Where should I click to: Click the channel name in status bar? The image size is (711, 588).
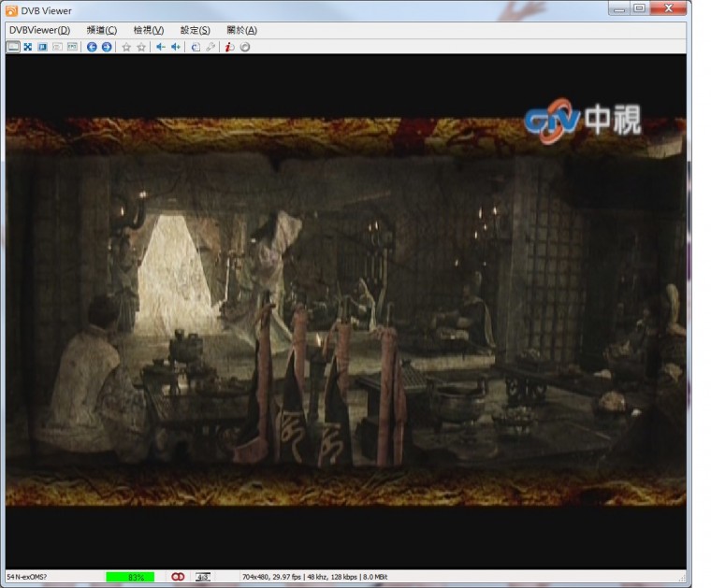(28, 577)
